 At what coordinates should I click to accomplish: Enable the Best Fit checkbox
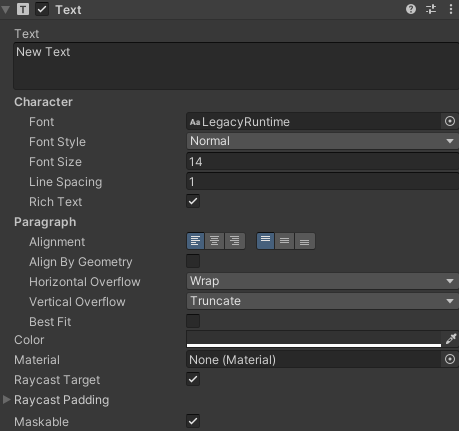click(193, 321)
